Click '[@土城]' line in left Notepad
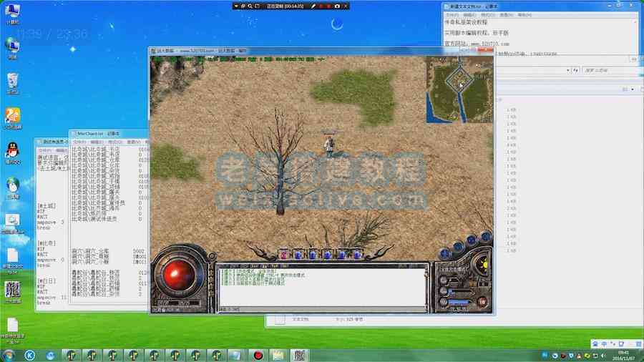Viewport: 644px width, 362px height. [47, 205]
